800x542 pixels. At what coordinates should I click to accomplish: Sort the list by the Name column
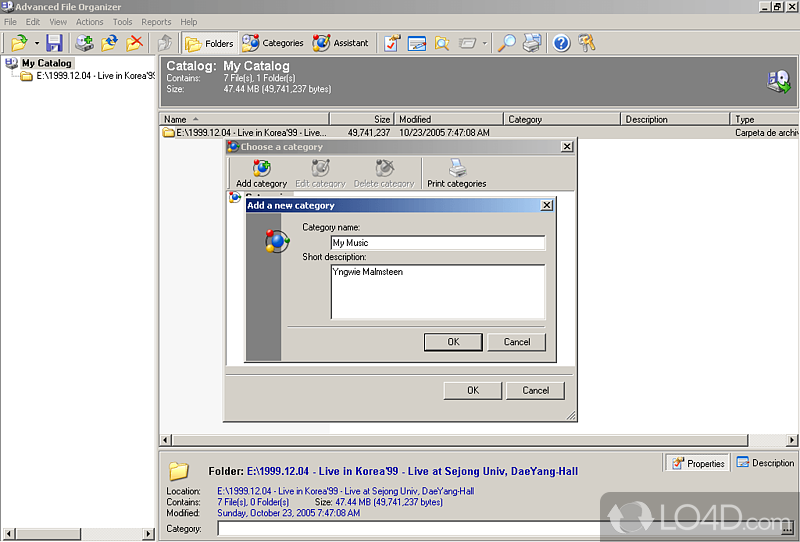[244, 119]
